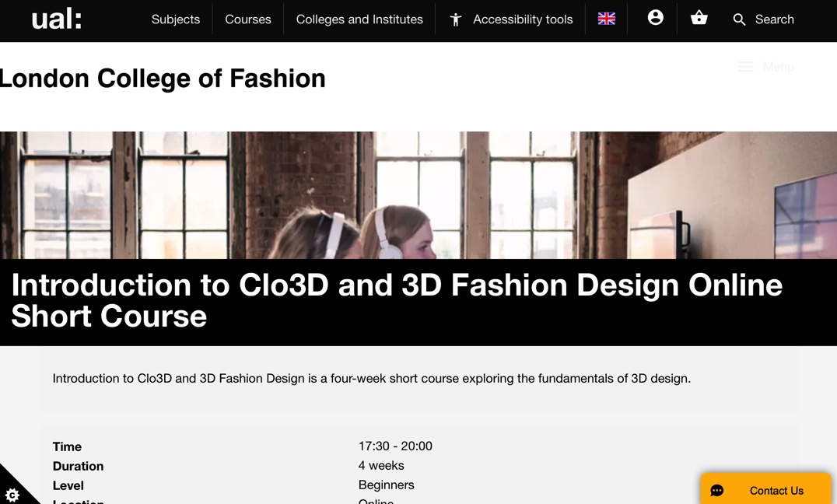Viewport: 837px width, 504px height.
Task: Click the 4 weeks value
Action: click(381, 466)
